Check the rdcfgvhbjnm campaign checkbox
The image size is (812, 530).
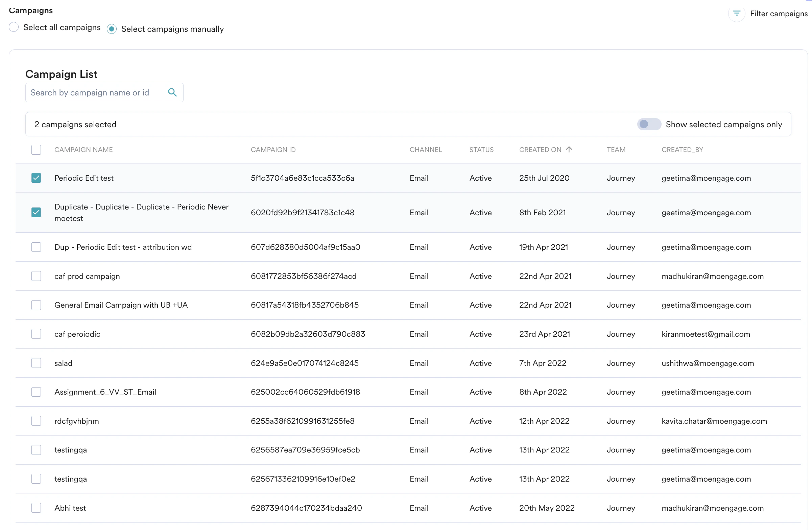click(x=36, y=421)
